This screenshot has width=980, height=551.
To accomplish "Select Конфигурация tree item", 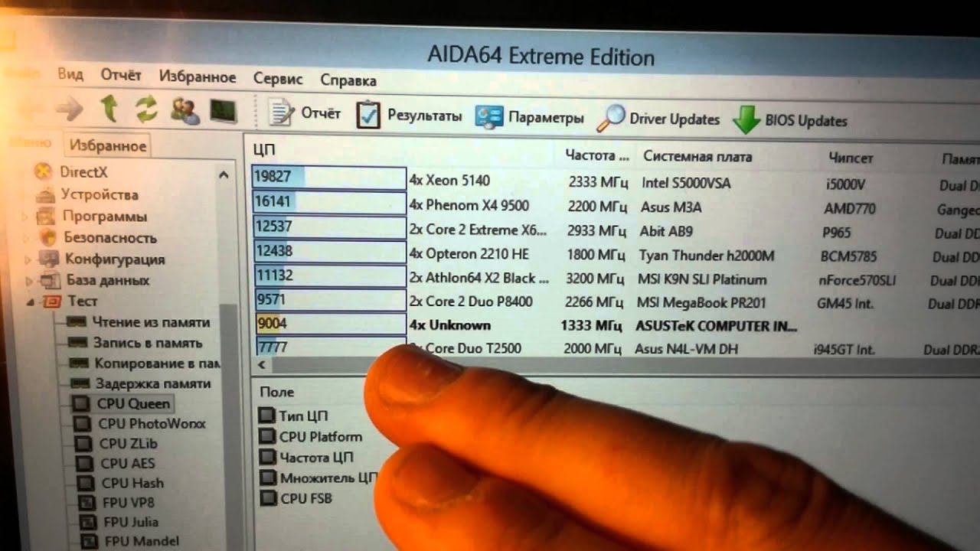I will pos(114,259).
